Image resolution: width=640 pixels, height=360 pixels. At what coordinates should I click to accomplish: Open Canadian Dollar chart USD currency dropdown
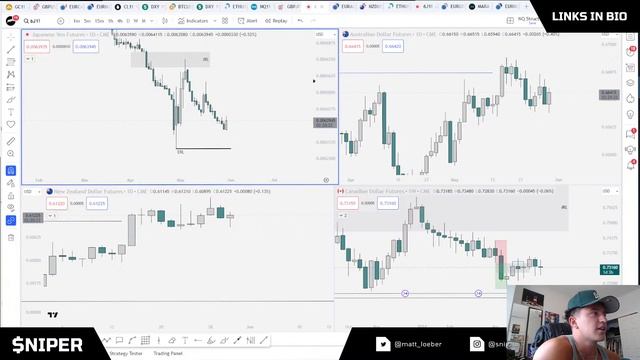[610, 191]
